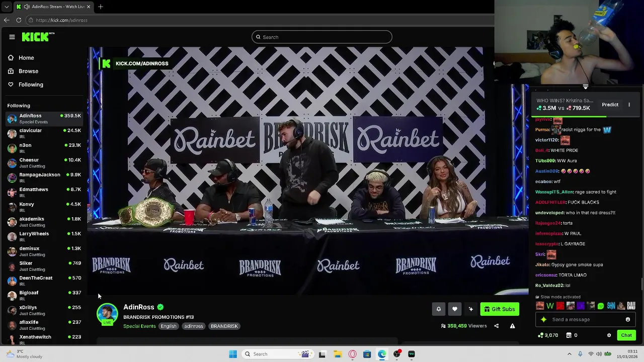Open Microsoft Store from taskbar

coord(367,354)
